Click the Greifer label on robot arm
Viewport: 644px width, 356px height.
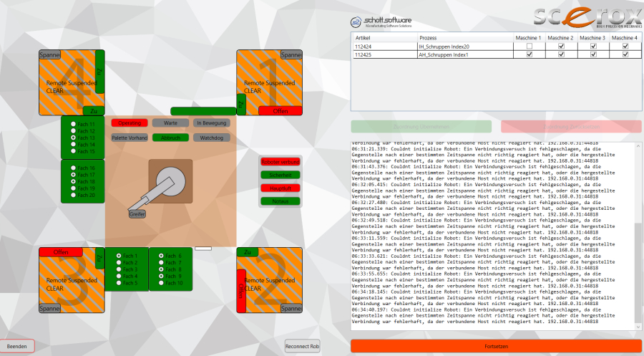(137, 214)
